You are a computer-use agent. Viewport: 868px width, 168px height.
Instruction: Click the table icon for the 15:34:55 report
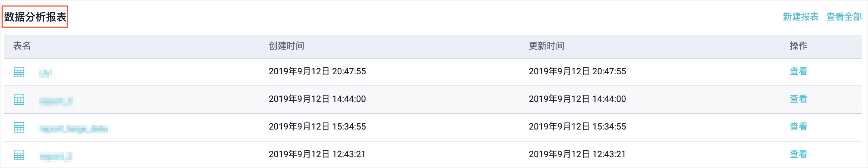pyautogui.click(x=19, y=127)
